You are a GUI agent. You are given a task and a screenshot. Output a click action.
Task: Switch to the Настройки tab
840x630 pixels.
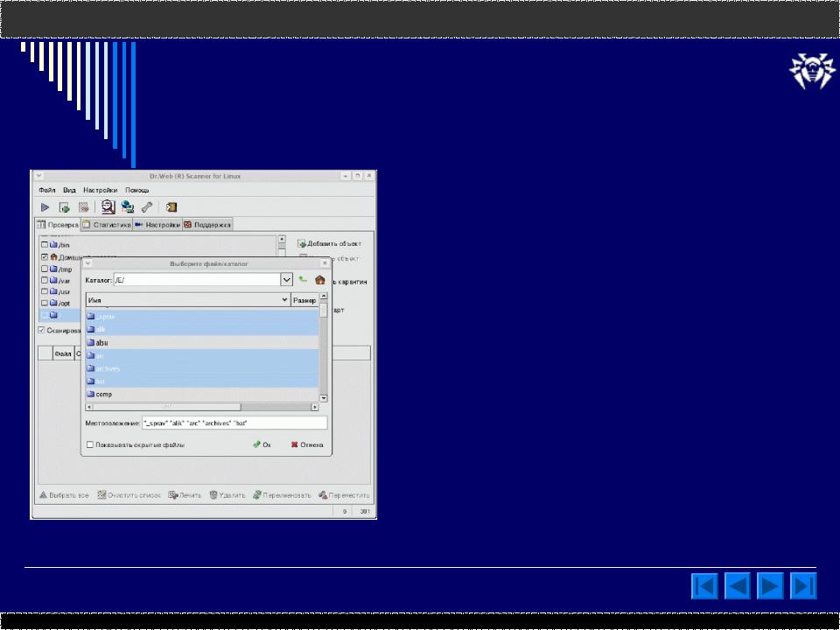(x=157, y=225)
